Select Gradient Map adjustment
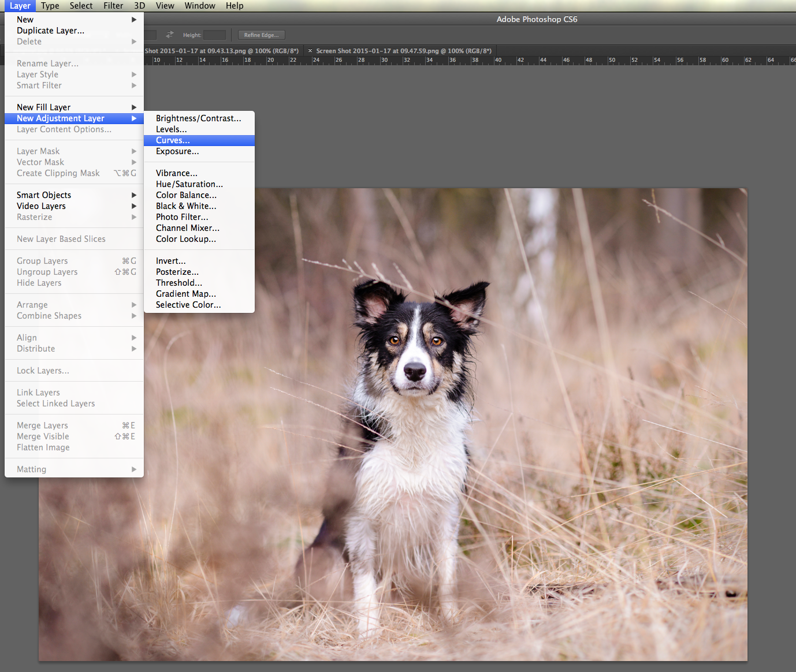 click(x=185, y=294)
